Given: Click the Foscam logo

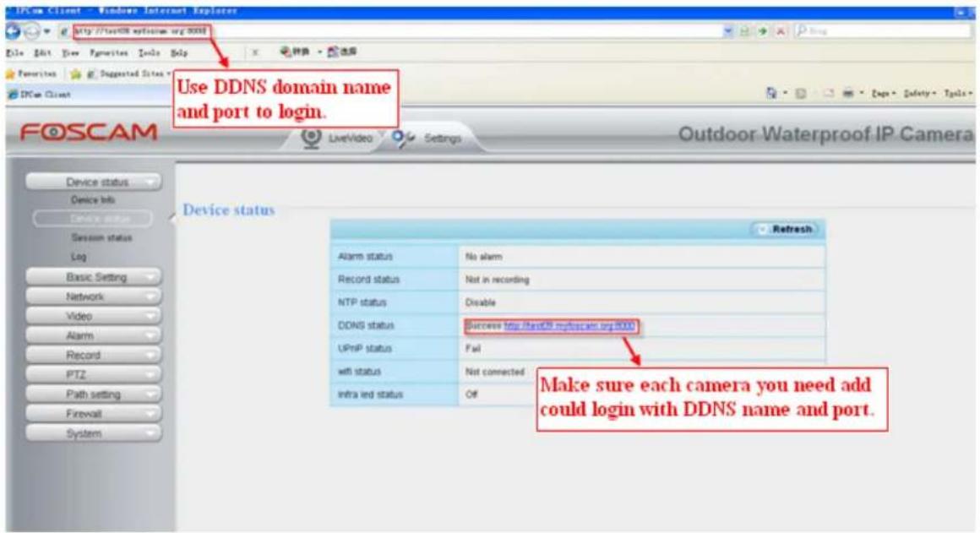Looking at the screenshot, I should pyautogui.click(x=88, y=133).
